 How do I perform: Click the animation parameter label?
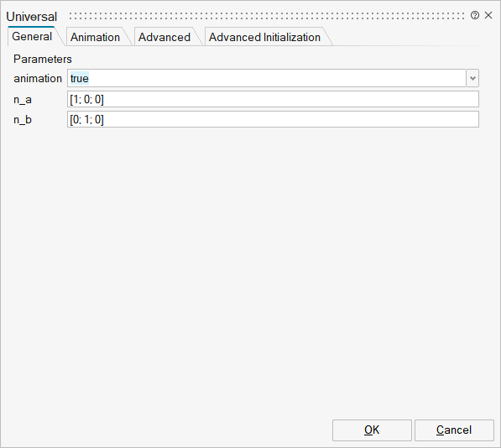click(38, 79)
